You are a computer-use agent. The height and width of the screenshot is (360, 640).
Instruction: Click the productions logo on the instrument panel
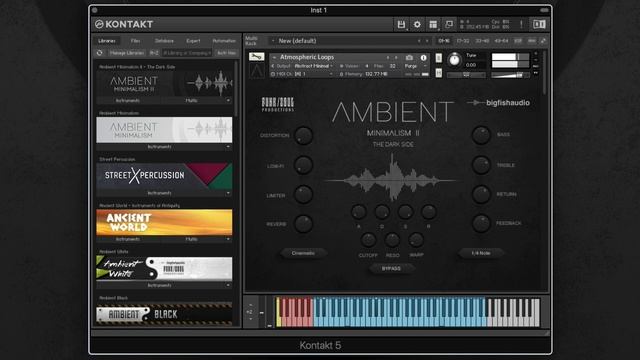278,104
